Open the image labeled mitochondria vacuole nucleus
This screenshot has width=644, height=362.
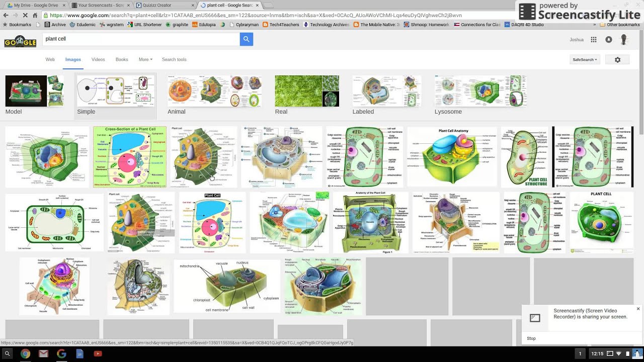click(x=227, y=286)
